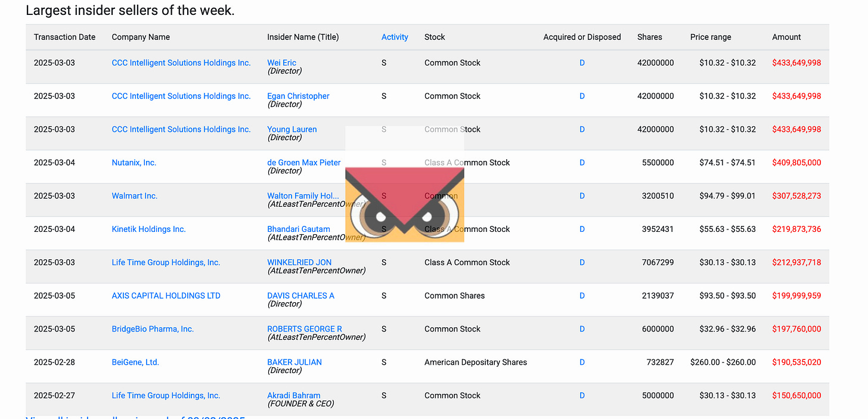Screen dimensions: 868x419
Task: Select the $199,999,959 amount cell
Action: 796,296
